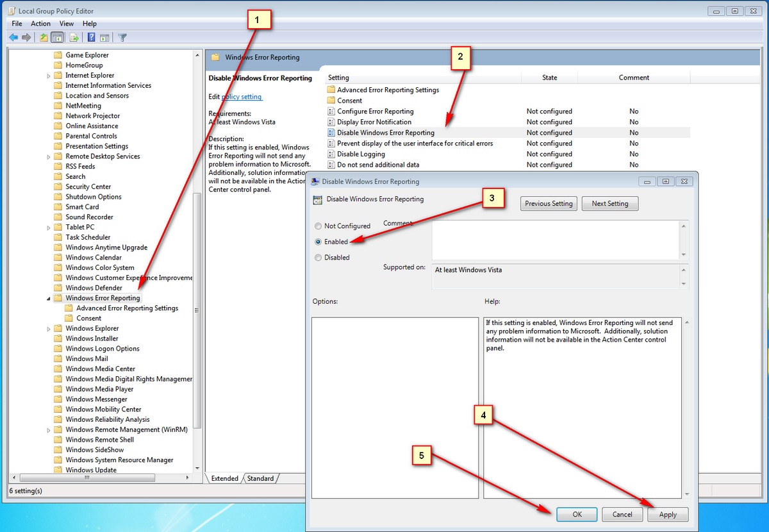The height and width of the screenshot is (532, 769).
Task: Click the Consent folder icon in settings list
Action: point(331,101)
